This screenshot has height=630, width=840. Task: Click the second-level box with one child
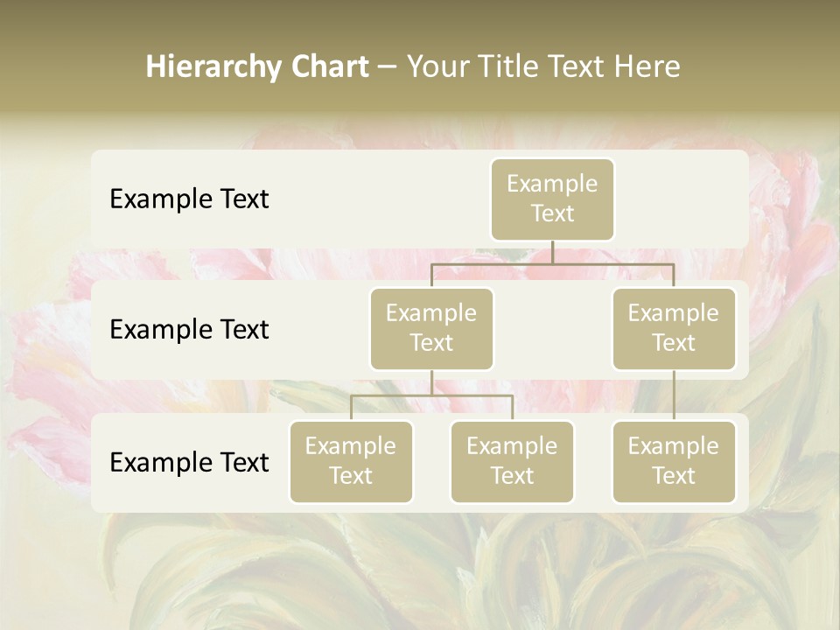click(x=674, y=328)
